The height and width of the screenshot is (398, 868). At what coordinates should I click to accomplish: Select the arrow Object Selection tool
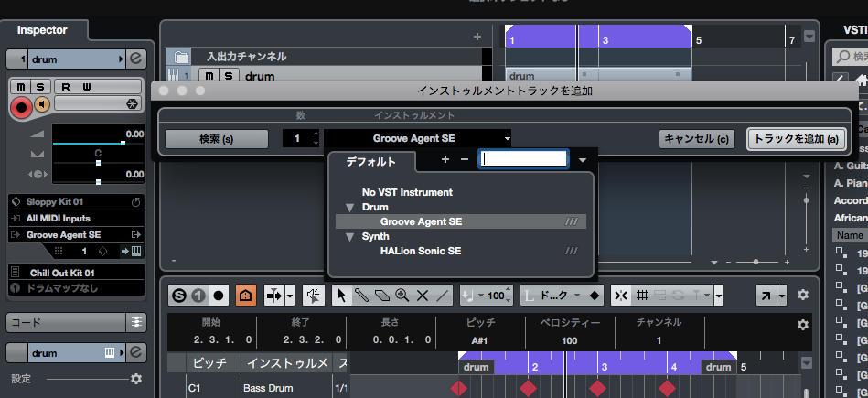tap(341, 296)
